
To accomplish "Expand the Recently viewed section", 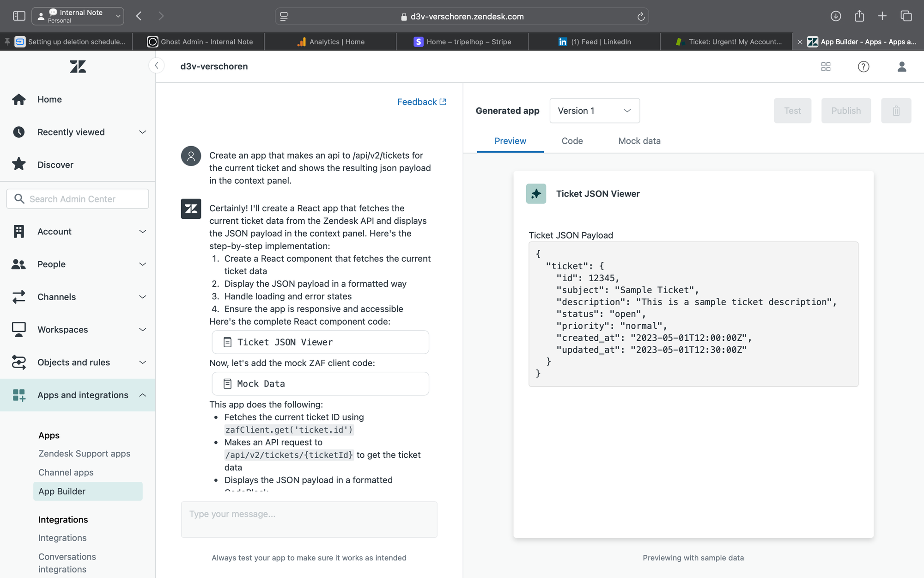I will click(x=78, y=132).
